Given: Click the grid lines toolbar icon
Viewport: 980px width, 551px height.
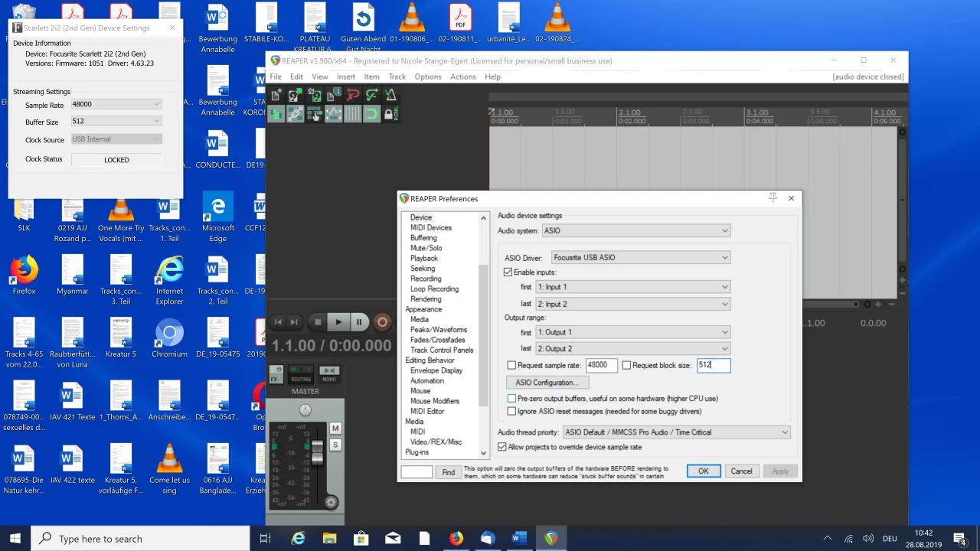Looking at the screenshot, I should pos(352,114).
